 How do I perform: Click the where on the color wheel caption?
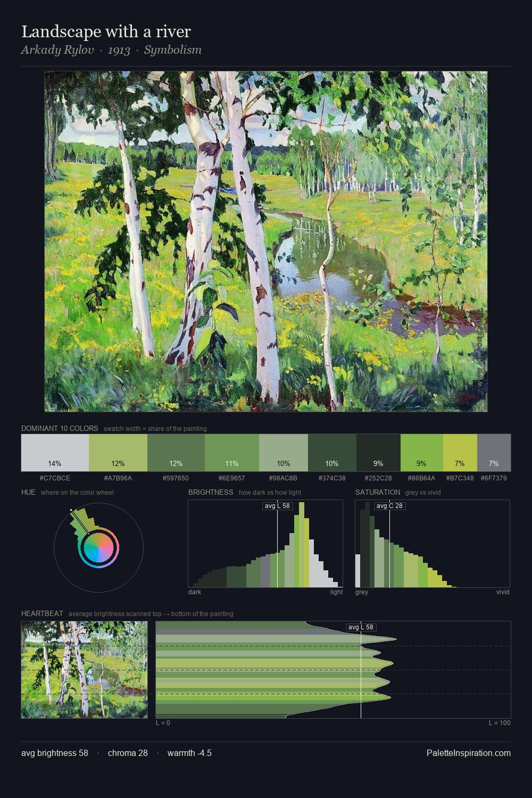[77, 493]
